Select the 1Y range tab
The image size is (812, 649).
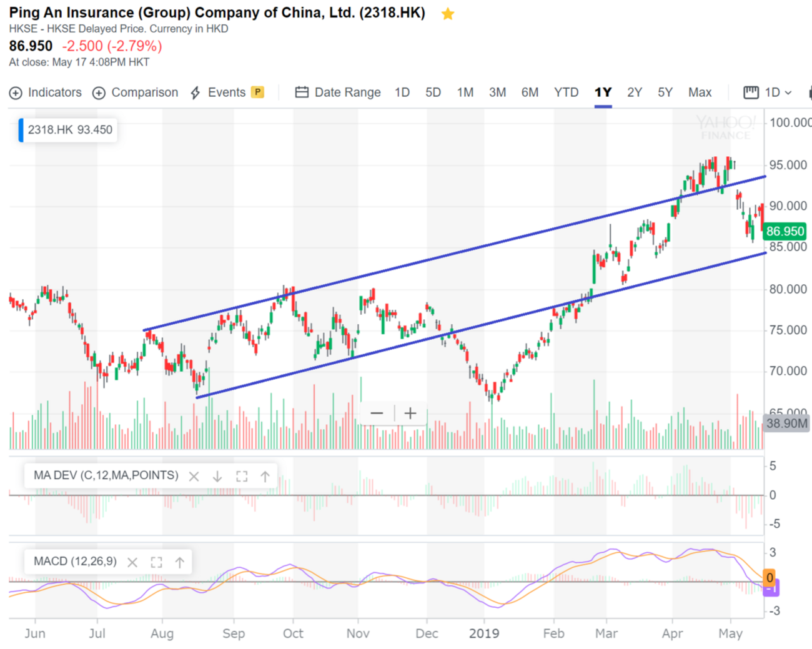tap(603, 92)
